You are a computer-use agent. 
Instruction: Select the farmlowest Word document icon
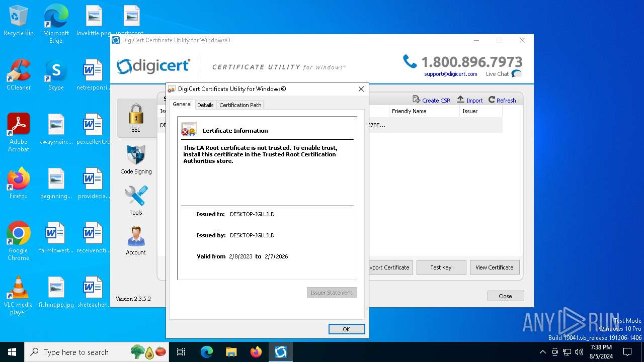click(x=56, y=238)
